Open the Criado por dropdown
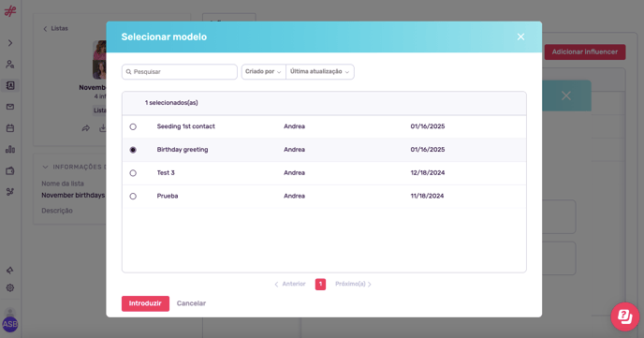The height and width of the screenshot is (338, 644). click(263, 72)
